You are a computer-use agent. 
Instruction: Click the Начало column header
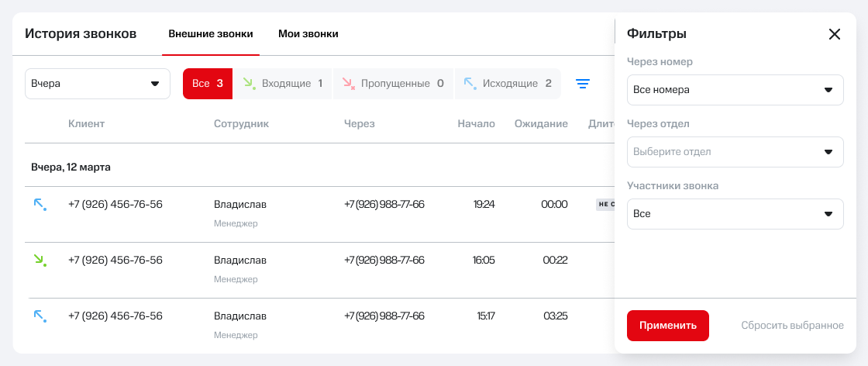click(x=476, y=124)
